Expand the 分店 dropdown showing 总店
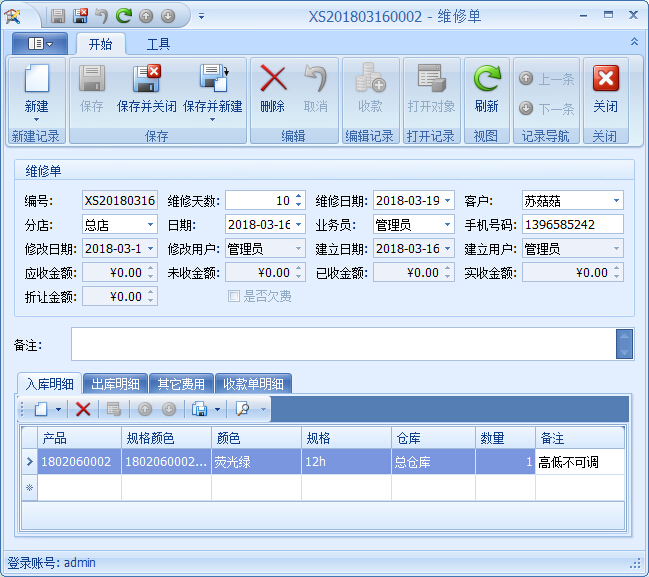649x577 pixels. point(150,224)
